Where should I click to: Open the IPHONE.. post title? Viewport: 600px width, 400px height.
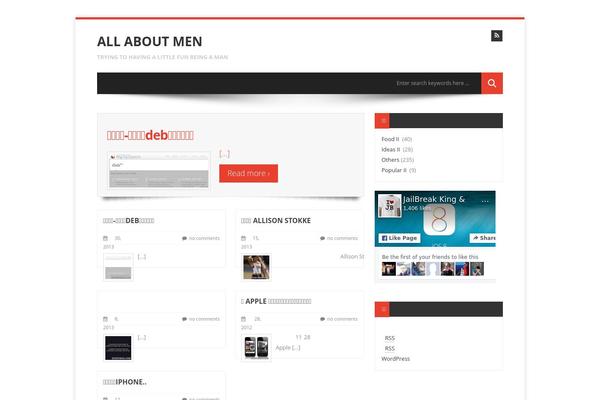[125, 382]
